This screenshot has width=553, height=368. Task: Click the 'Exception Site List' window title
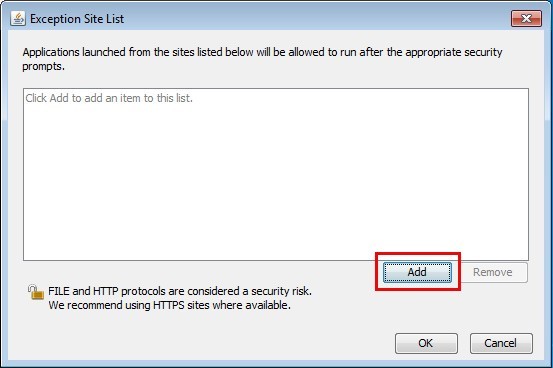point(77,19)
